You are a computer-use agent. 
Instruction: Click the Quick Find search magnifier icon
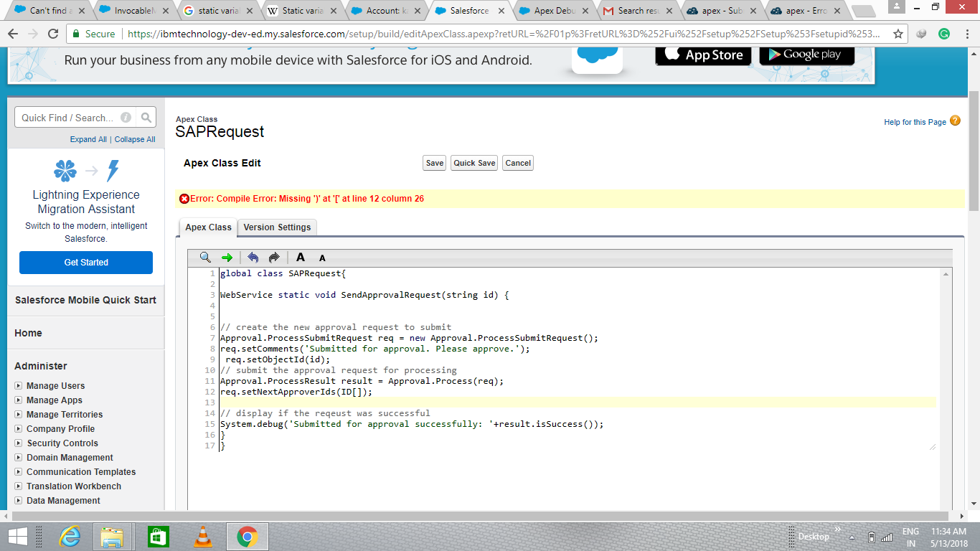[x=146, y=118]
